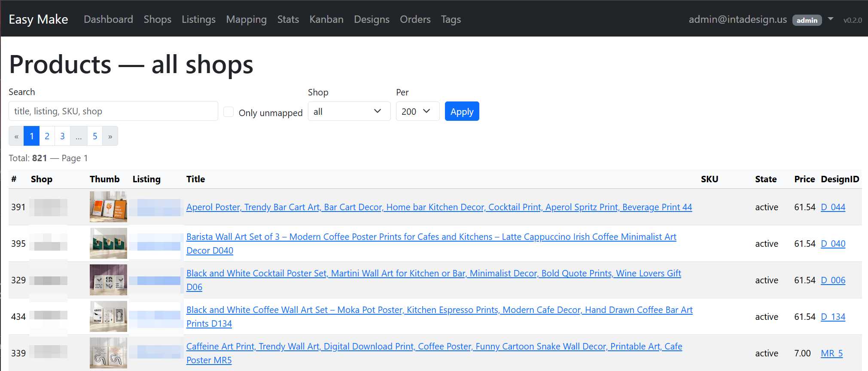The height and width of the screenshot is (371, 868).
Task: Open the Barista Wall Art thumbnail image
Action: (108, 243)
